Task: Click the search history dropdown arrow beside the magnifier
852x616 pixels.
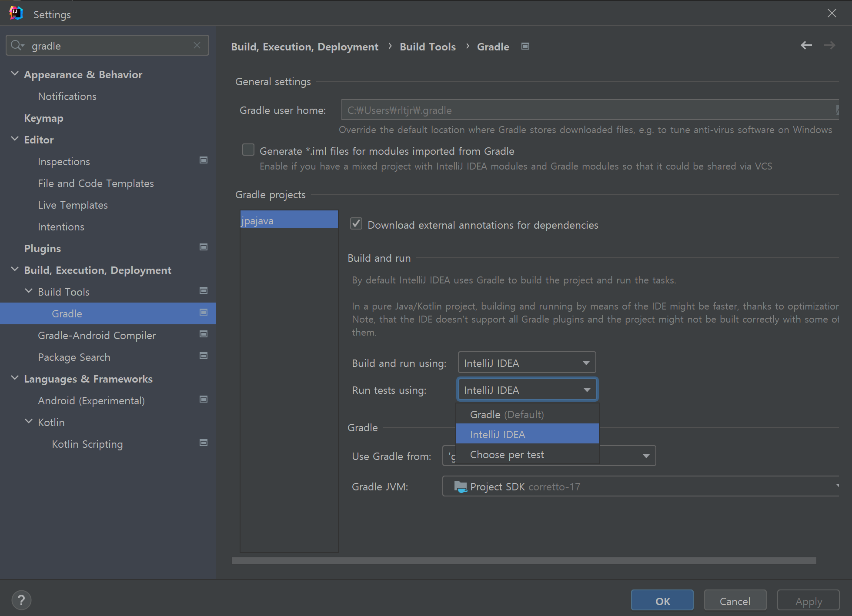Action: (x=23, y=46)
